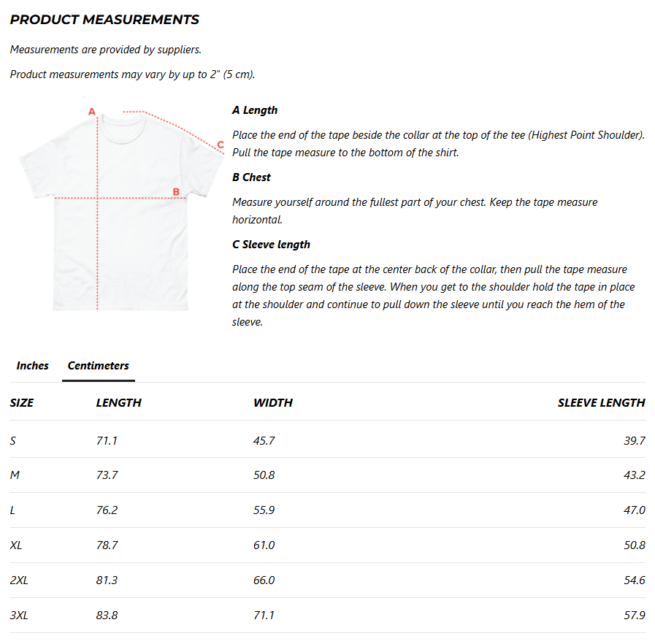Click the red B marker on shirt
Image resolution: width=655 pixels, height=644 pixels.
tap(176, 192)
